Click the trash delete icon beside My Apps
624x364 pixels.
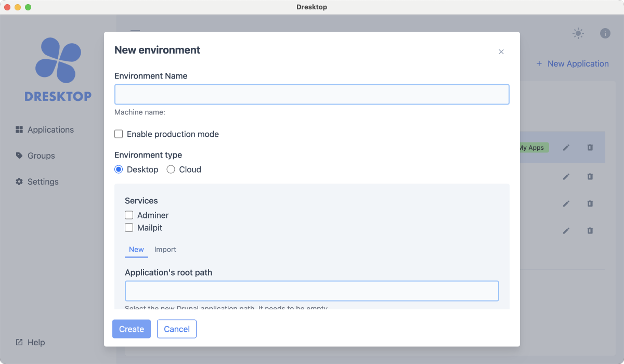[x=590, y=148]
